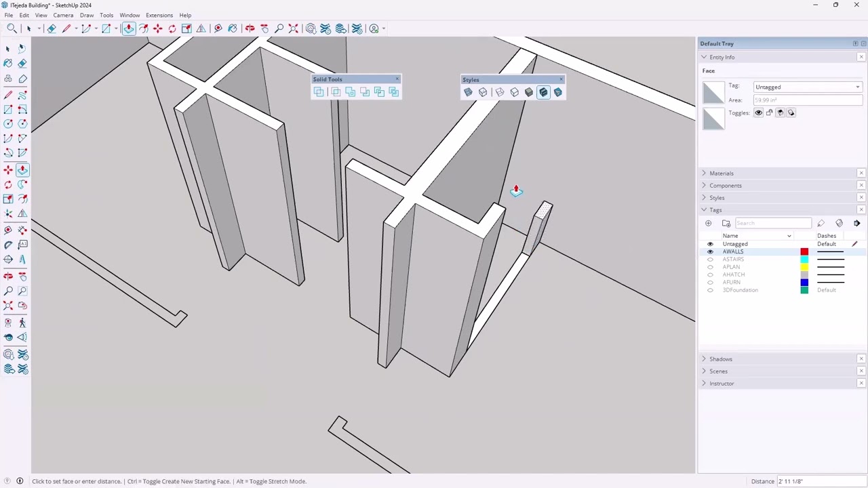This screenshot has height=488, width=868.
Task: Select the Rotate tool in top toolbar
Action: [172, 28]
